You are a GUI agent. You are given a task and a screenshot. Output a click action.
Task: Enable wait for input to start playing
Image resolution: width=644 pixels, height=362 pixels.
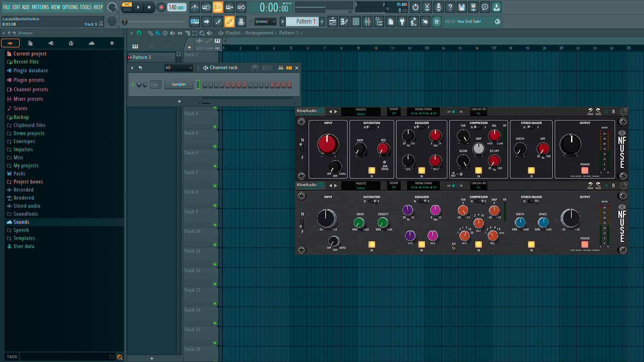[206, 8]
